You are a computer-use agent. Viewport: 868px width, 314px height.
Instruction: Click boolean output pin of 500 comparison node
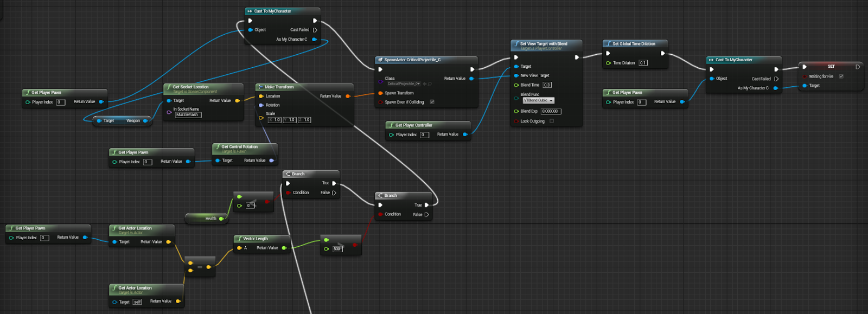click(354, 245)
